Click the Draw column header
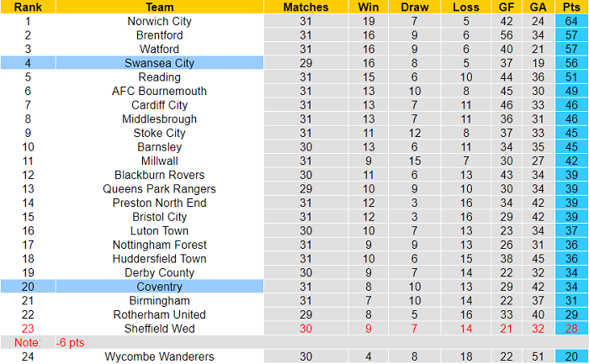The height and width of the screenshot is (364, 589). tap(414, 7)
